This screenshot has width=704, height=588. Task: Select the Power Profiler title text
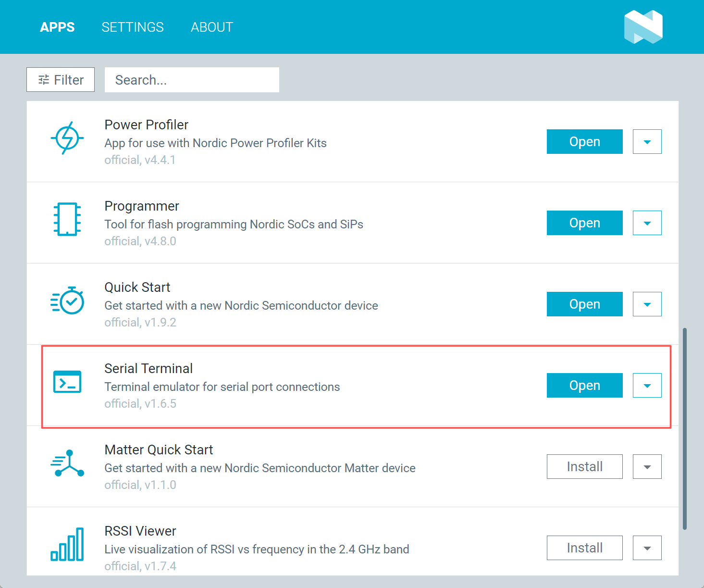tap(146, 125)
